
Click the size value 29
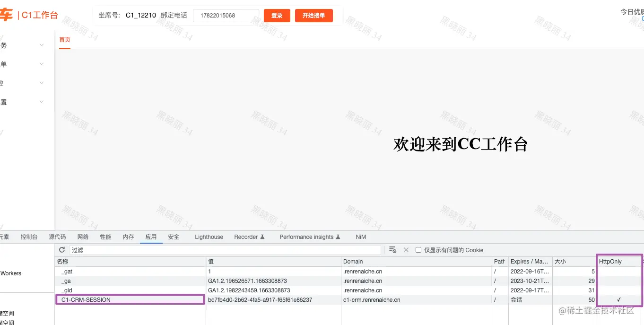tap(592, 281)
